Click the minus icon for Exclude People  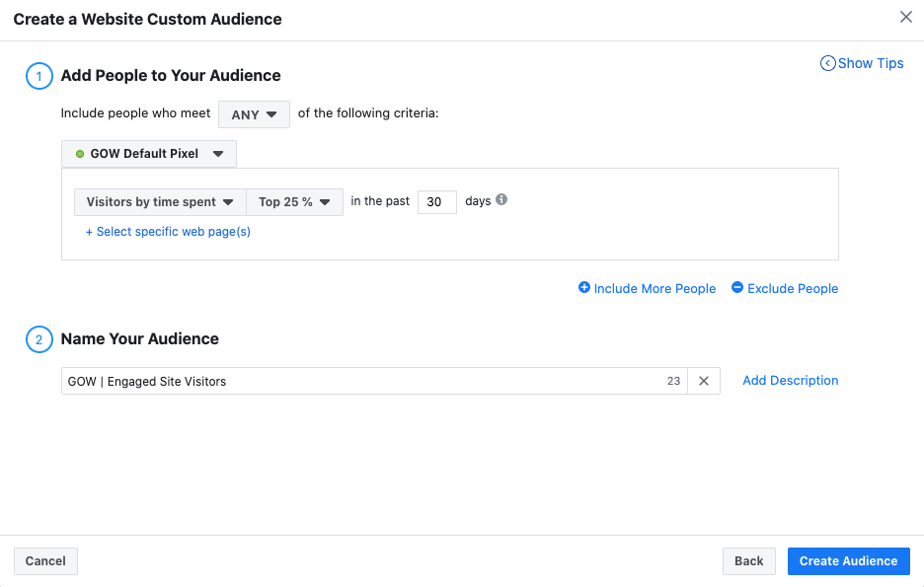pos(737,288)
